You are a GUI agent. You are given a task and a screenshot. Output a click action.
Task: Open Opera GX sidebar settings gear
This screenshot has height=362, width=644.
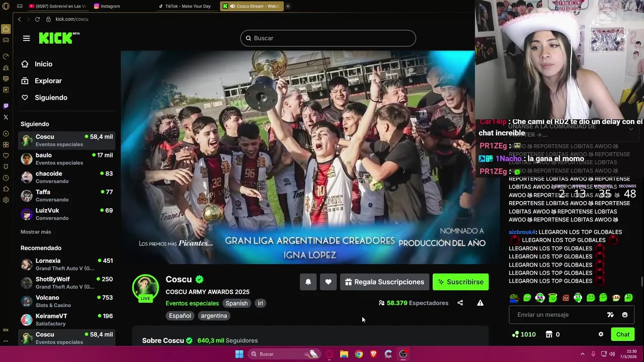6,200
